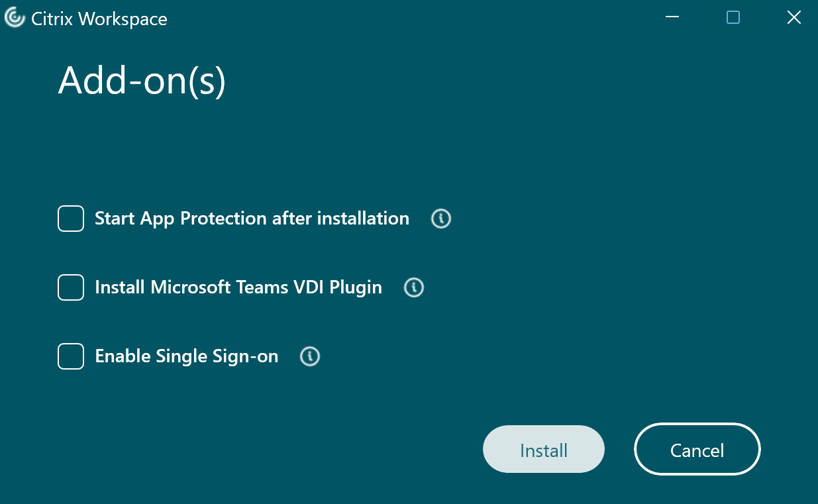Enable the Install Microsoft Teams VDI Plugin checkbox
Viewport: 818px width, 504px height.
point(70,287)
